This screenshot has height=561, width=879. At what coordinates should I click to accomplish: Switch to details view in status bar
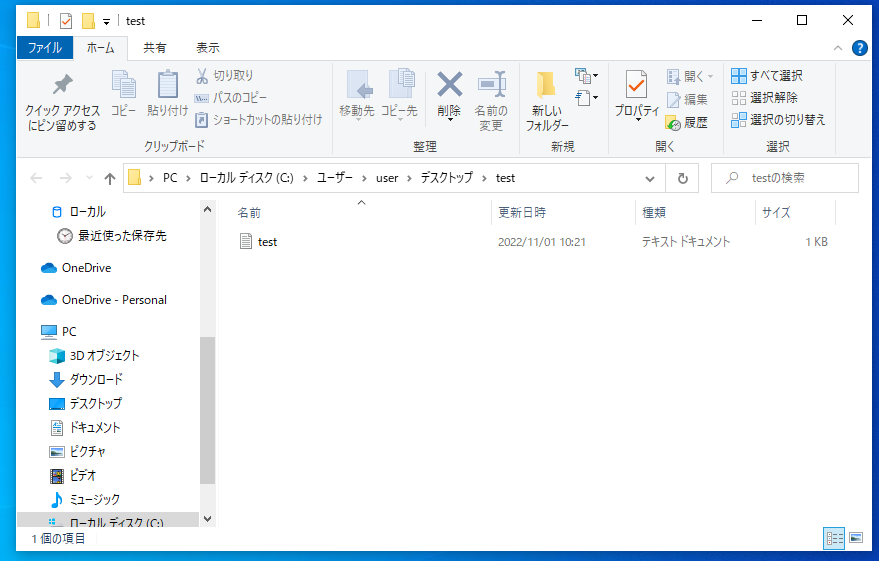click(x=834, y=538)
